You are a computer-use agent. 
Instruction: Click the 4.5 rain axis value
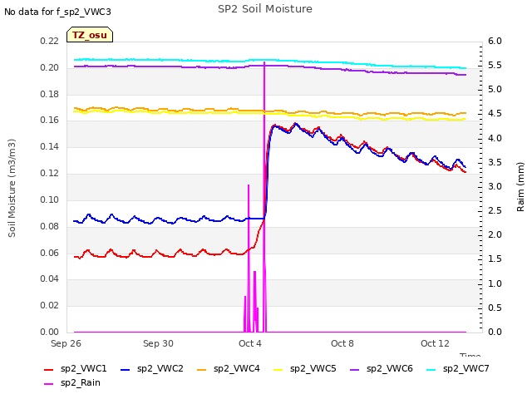(x=495, y=113)
